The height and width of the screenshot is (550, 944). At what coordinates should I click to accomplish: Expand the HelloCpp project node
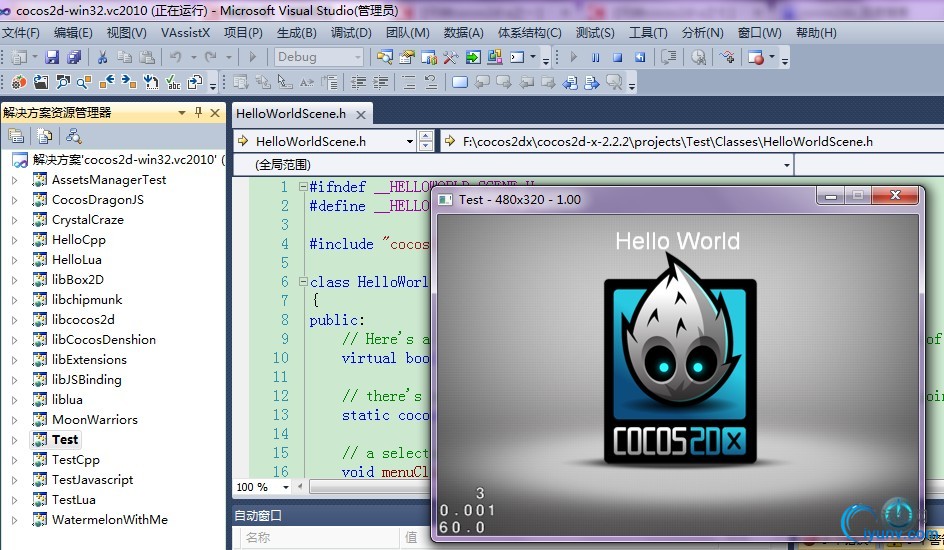click(14, 240)
